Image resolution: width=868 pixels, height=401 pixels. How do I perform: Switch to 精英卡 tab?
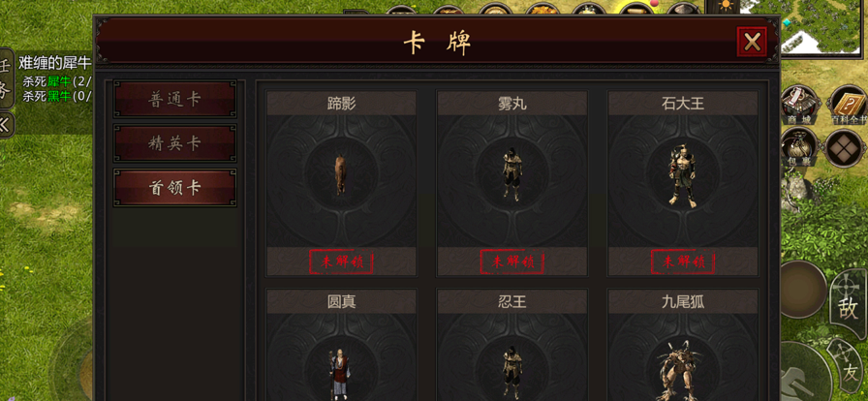tap(175, 143)
